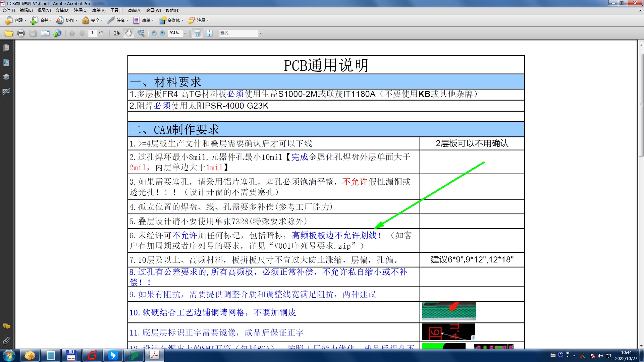Screen dimensions: 644x362
Task: Click the green mesh thumbnail image in row 10
Action: tap(449, 311)
